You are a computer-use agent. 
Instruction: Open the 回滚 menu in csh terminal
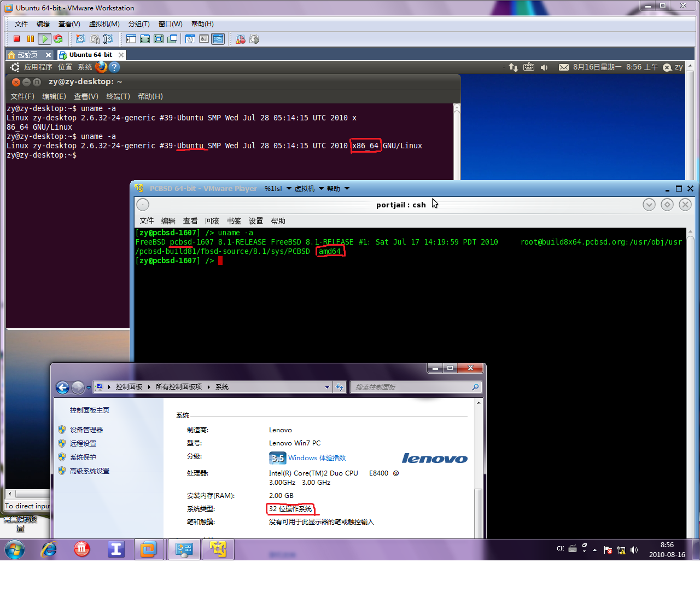click(x=212, y=221)
